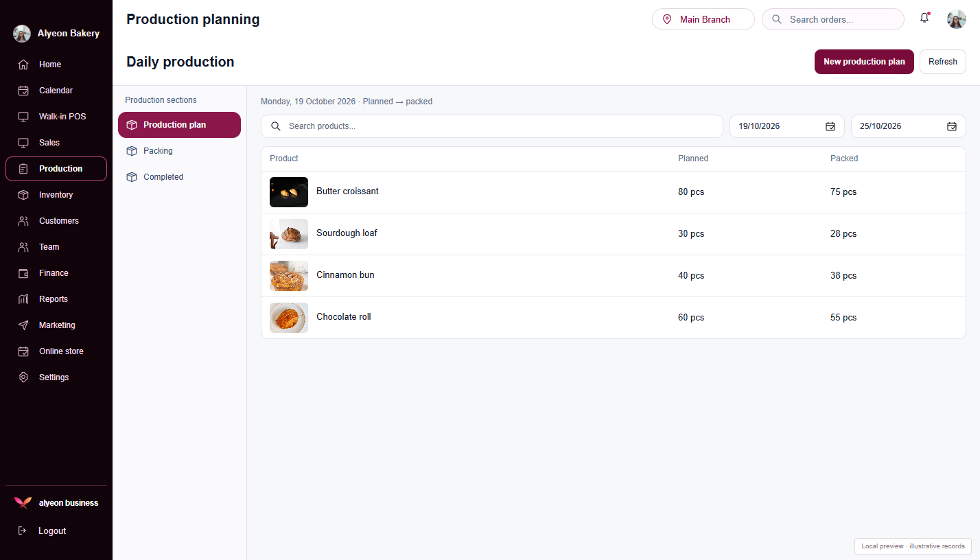Click the Inventory box icon

[23, 195]
